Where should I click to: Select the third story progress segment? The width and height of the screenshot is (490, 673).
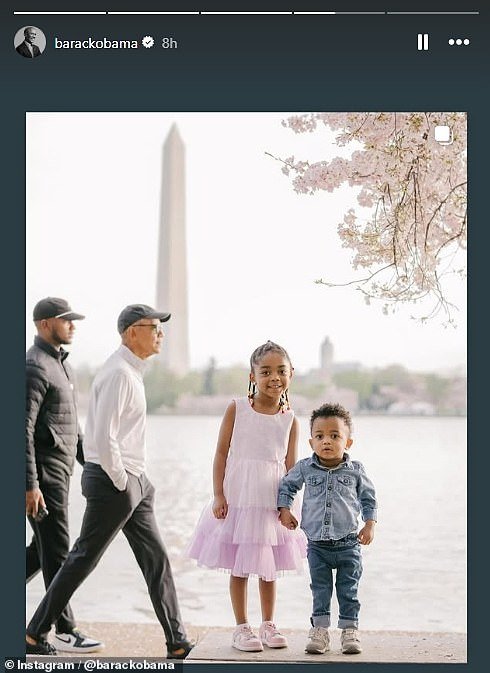tap(246, 13)
